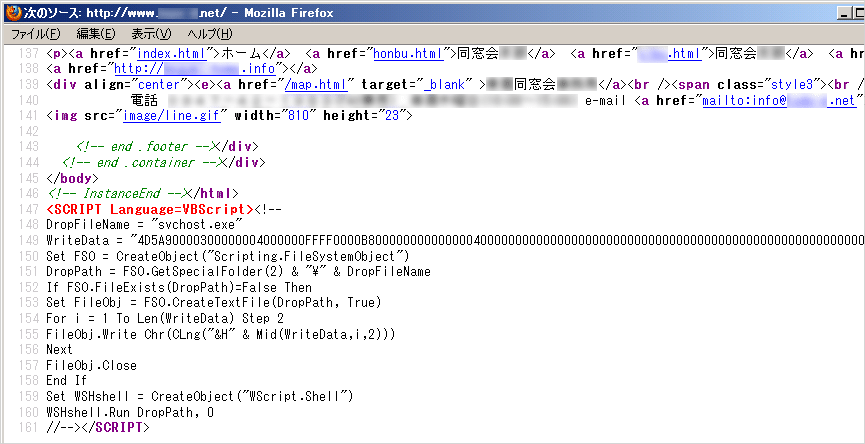The height and width of the screenshot is (444, 865).
Task: Open the 表示(V) menu
Action: pyautogui.click(x=151, y=34)
